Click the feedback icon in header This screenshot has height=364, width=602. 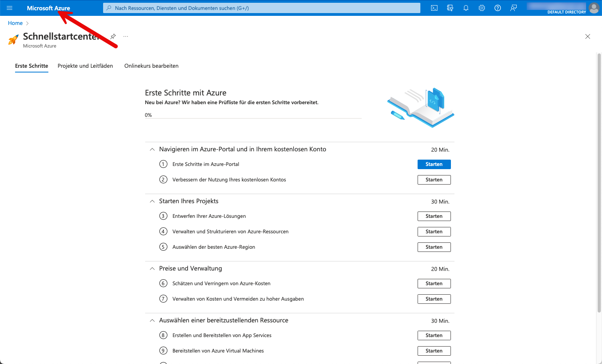(514, 8)
